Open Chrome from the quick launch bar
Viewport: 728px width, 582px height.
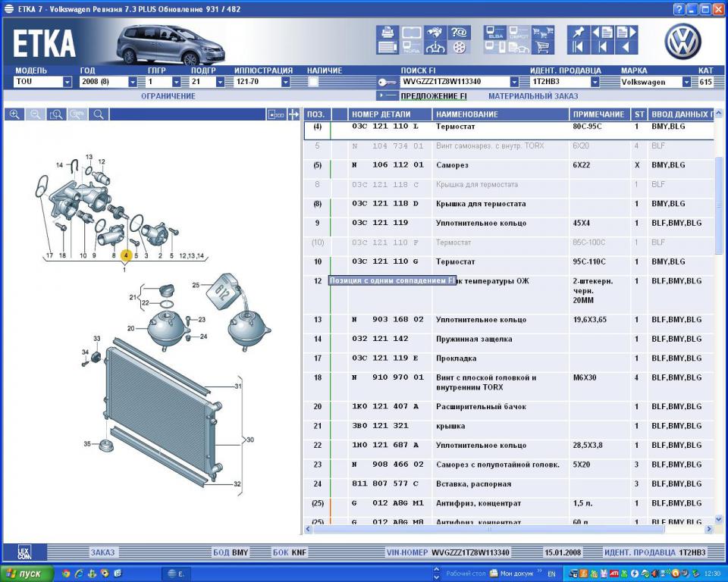tap(65, 574)
